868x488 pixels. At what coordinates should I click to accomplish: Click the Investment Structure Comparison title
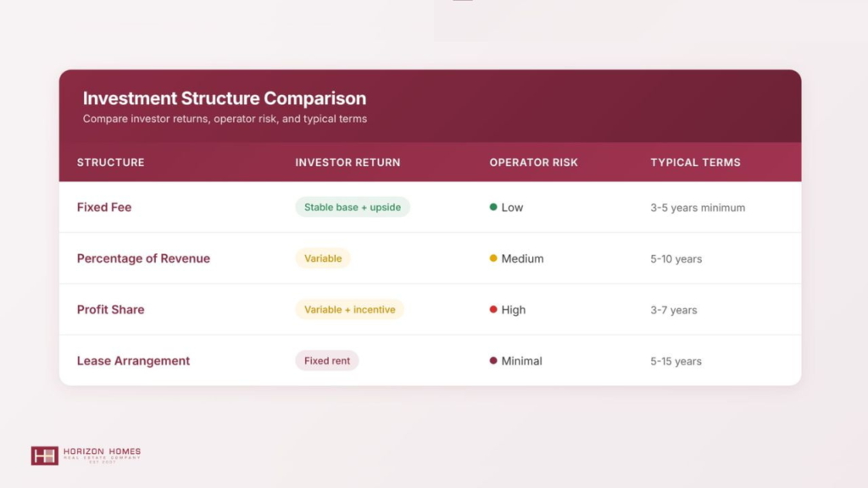[x=225, y=98]
